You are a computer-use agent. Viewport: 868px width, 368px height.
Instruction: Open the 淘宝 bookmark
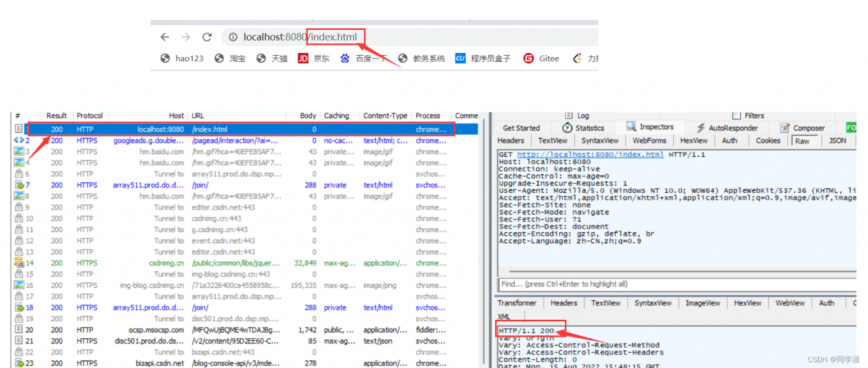[x=230, y=58]
